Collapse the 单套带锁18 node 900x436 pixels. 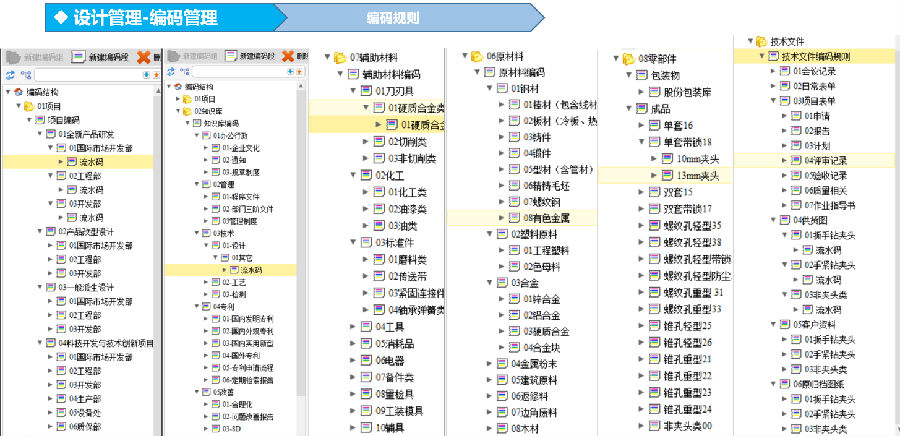(642, 142)
